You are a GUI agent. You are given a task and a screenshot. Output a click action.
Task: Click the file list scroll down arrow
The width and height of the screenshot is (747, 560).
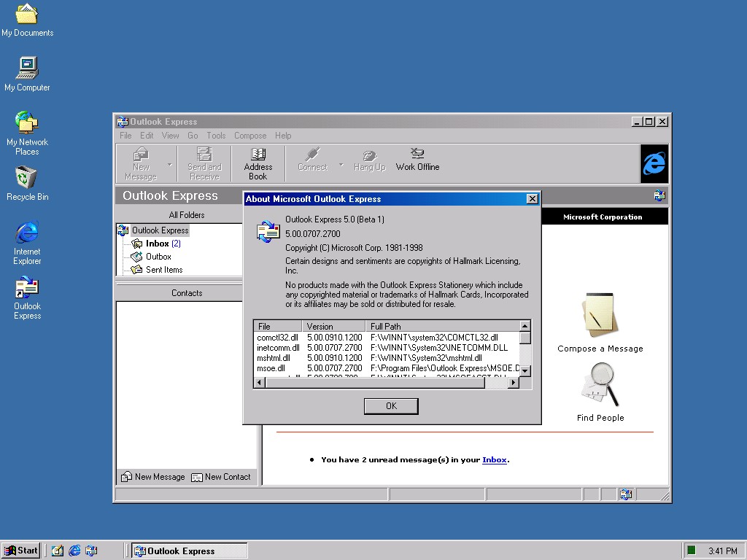(525, 371)
